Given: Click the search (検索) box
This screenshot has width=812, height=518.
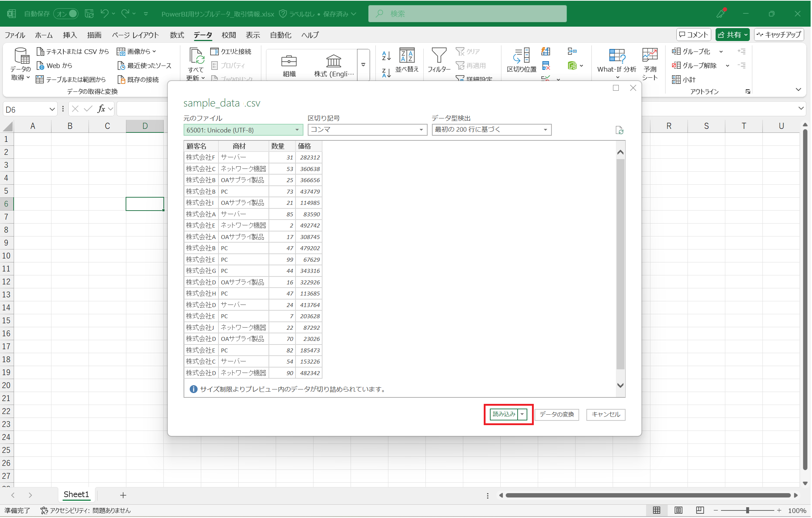Looking at the screenshot, I should click(467, 14).
